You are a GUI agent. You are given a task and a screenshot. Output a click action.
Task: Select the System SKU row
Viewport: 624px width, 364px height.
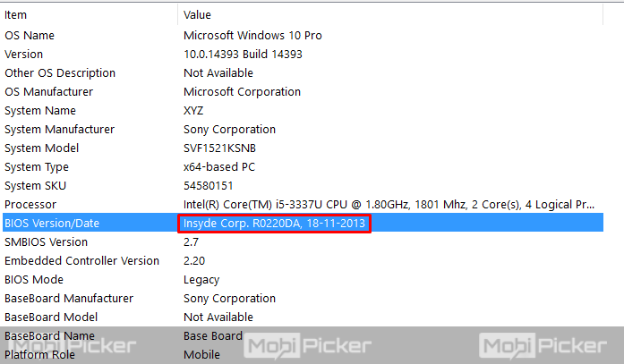[36, 186]
